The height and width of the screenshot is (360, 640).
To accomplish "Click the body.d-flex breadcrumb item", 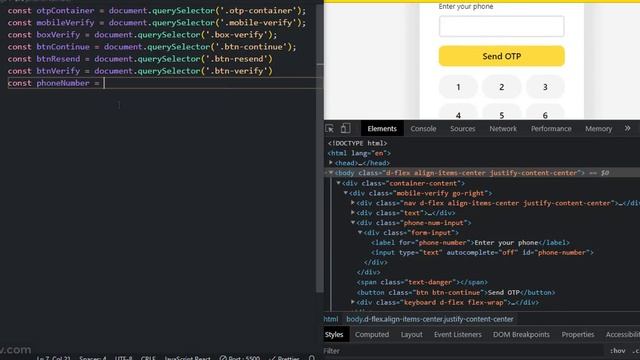I will tap(430, 319).
